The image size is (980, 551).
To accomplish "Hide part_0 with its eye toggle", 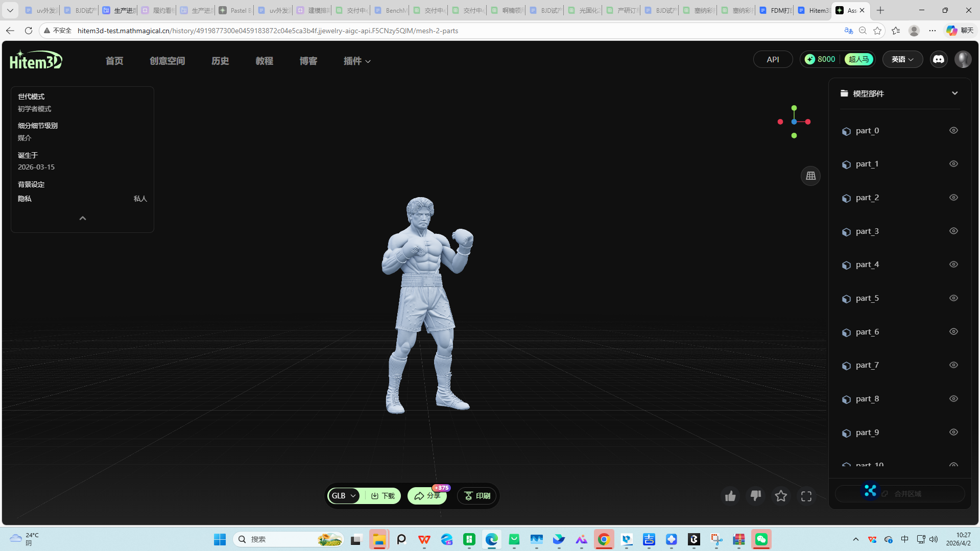I will pos(953,130).
